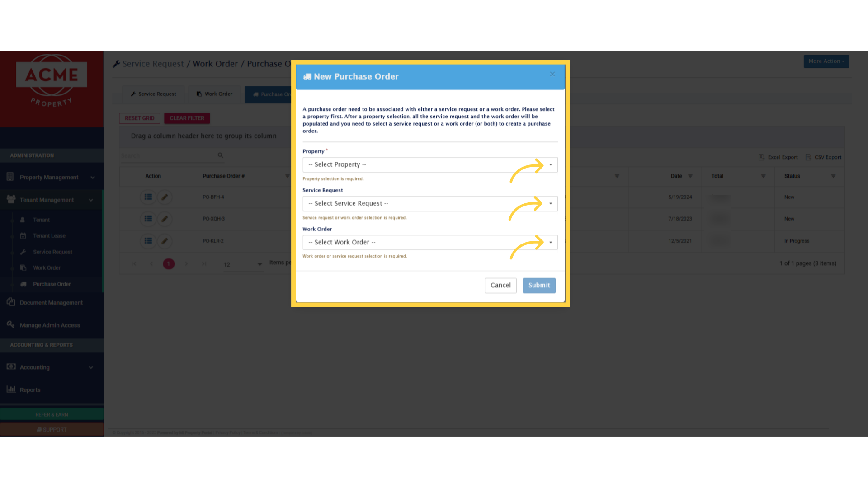Switch to the Work Order tab

click(214, 94)
